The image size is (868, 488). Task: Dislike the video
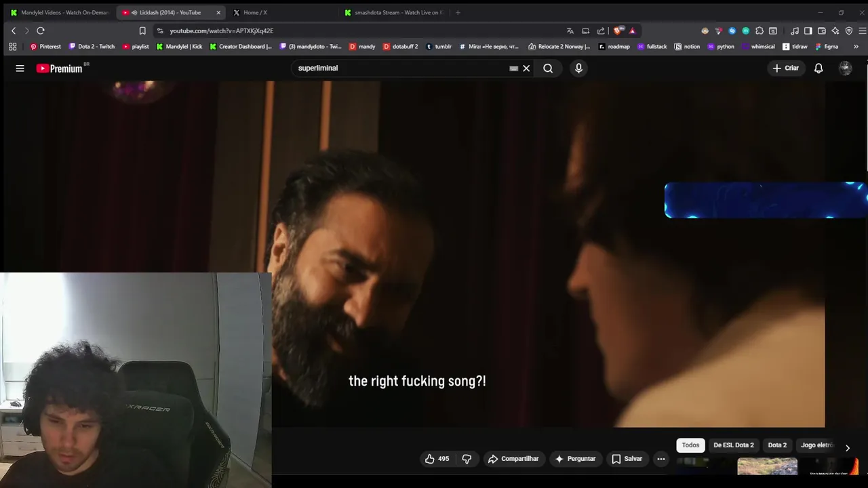pyautogui.click(x=467, y=459)
